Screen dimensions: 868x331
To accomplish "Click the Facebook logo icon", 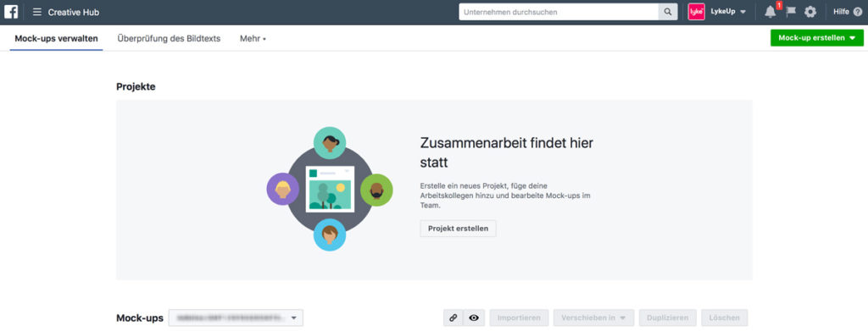I will coord(11,12).
